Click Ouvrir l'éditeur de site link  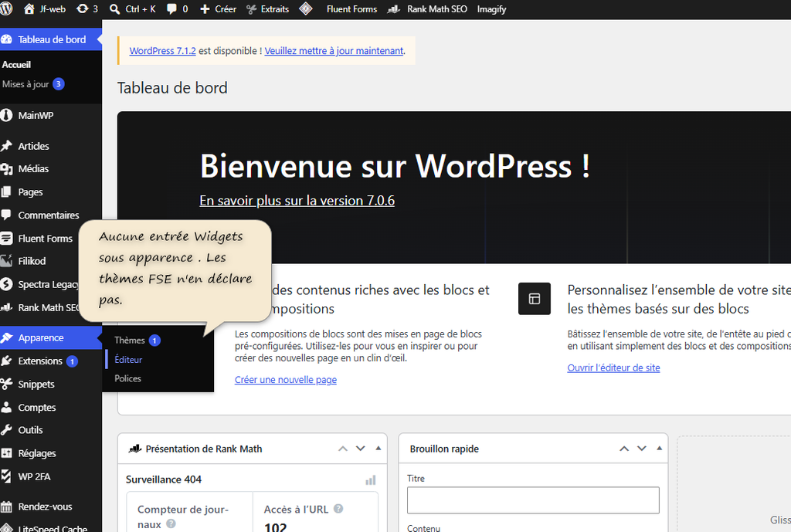tap(613, 368)
